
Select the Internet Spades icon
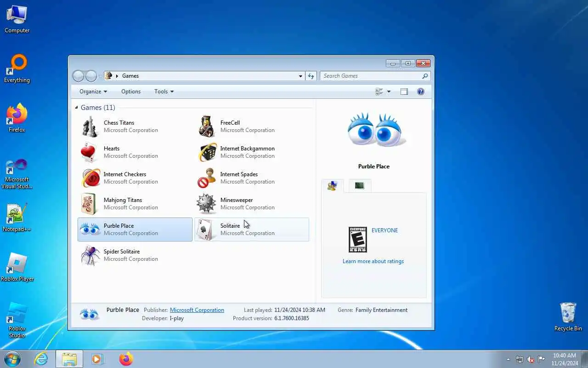(x=207, y=178)
